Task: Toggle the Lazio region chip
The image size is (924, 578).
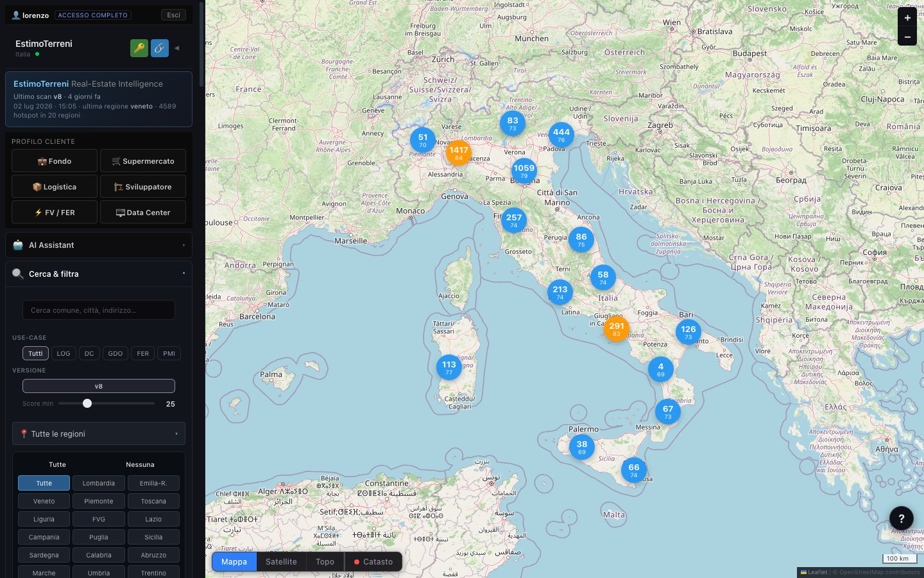Action: pos(153,519)
